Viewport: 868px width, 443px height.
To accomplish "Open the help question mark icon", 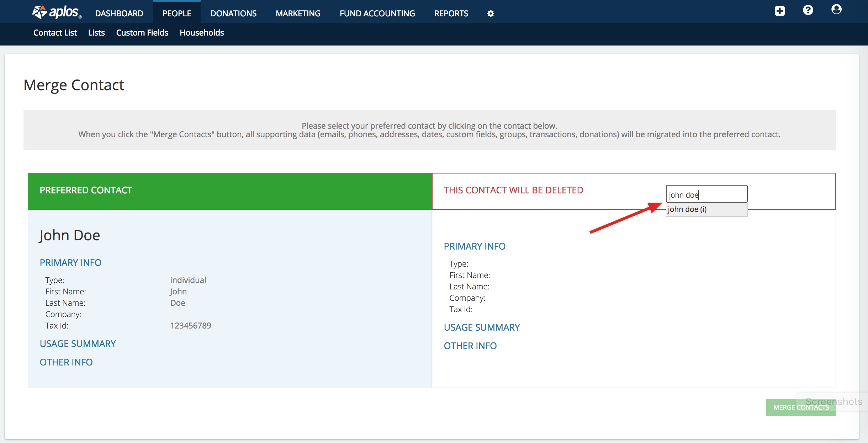I will pos(808,10).
